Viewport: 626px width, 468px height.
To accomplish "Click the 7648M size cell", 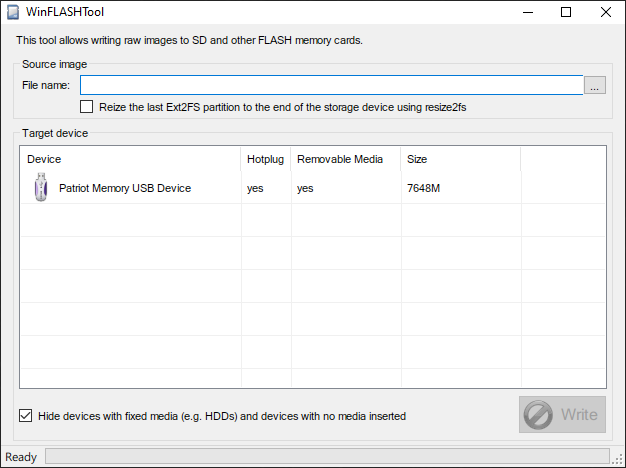I will point(423,188).
